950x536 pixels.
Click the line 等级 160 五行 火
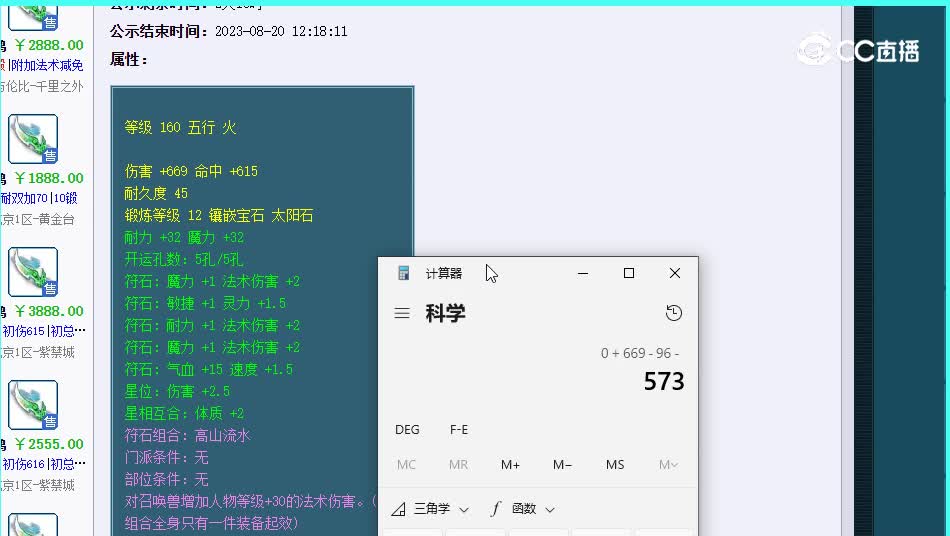[180, 127]
